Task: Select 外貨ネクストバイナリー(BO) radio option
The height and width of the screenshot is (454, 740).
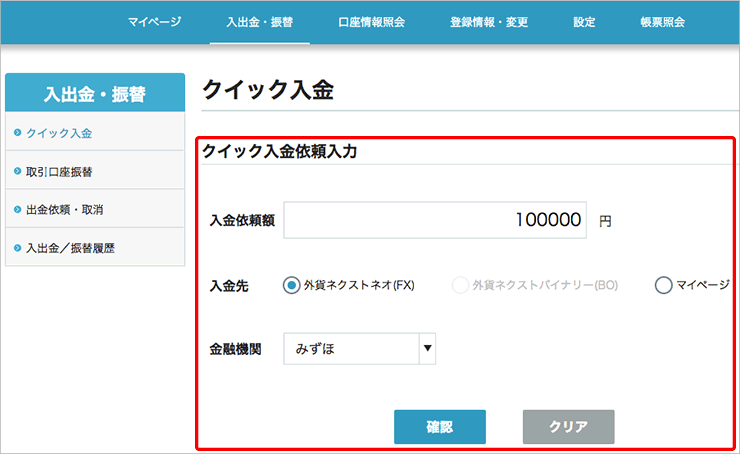Action: pyautogui.click(x=460, y=285)
